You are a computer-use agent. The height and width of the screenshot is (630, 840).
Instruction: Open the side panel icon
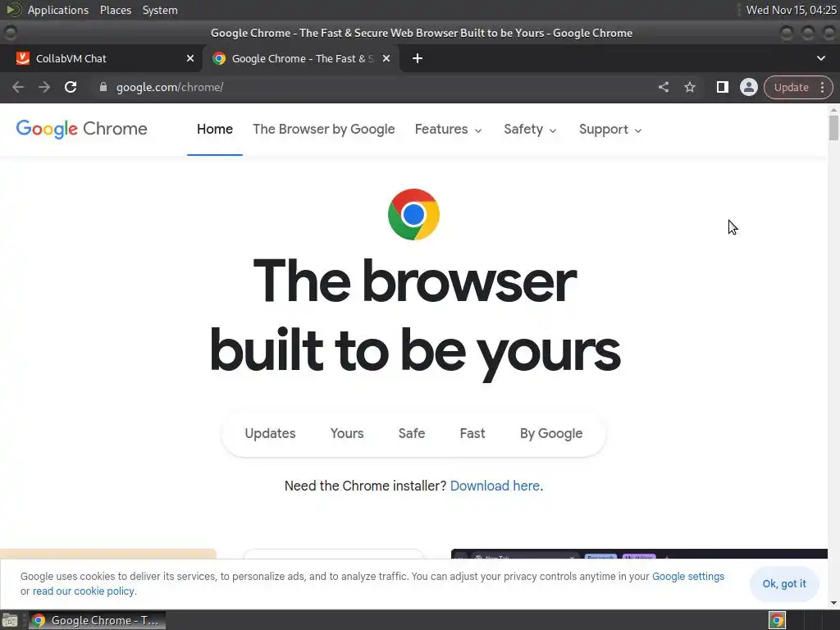pos(722,87)
